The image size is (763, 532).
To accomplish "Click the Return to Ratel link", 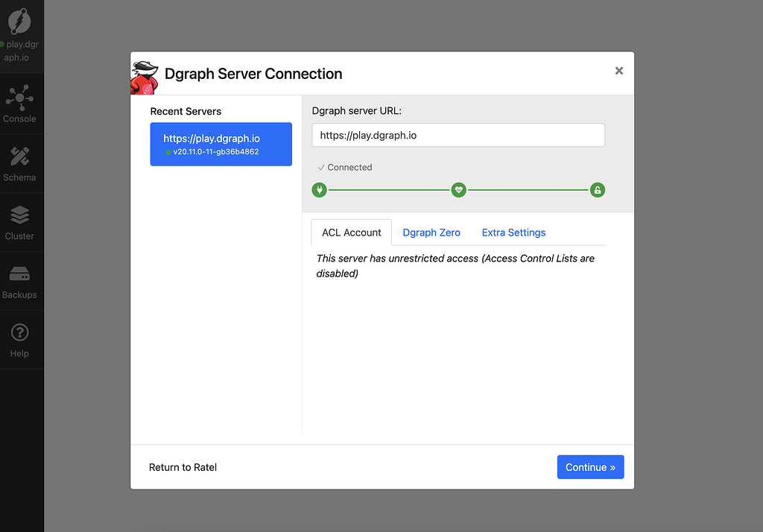I will point(183,467).
